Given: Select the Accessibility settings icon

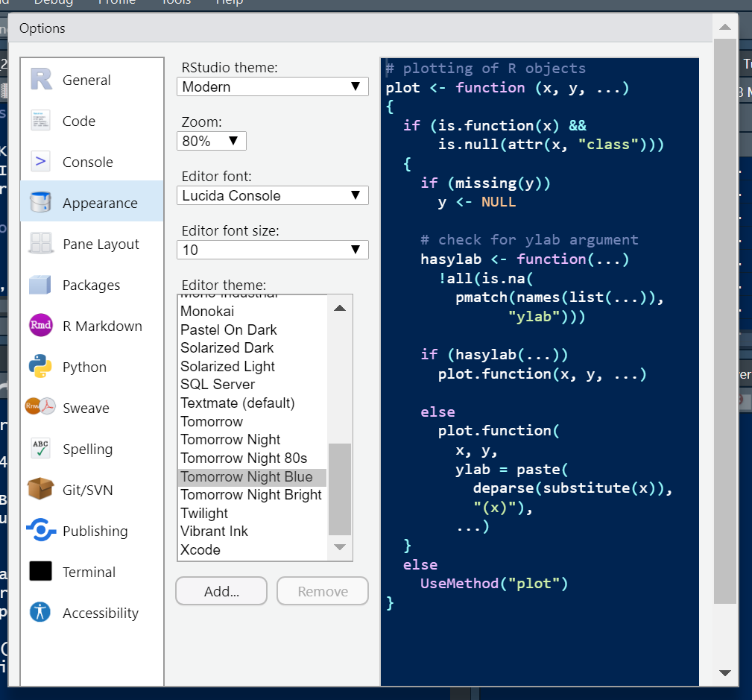Looking at the screenshot, I should tap(38, 613).
